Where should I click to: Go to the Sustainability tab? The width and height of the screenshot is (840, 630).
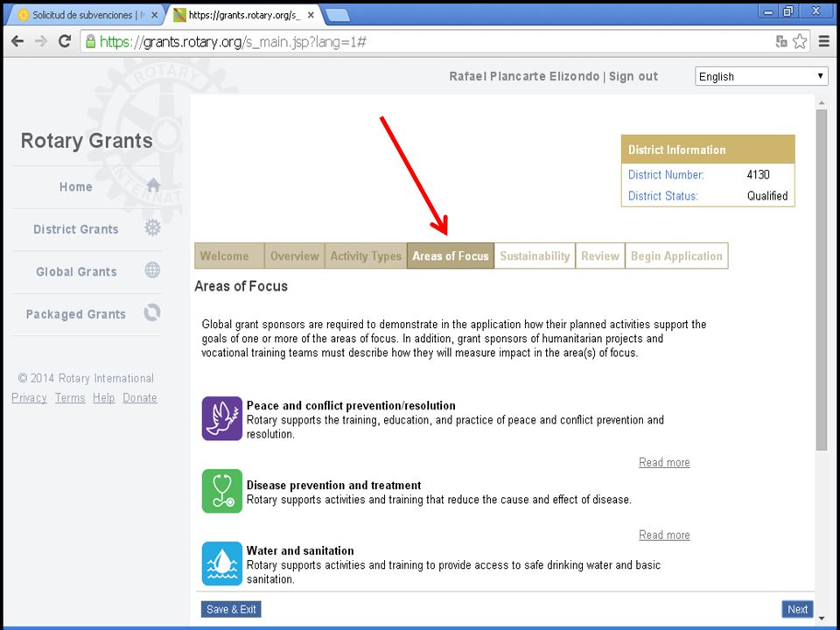535,255
